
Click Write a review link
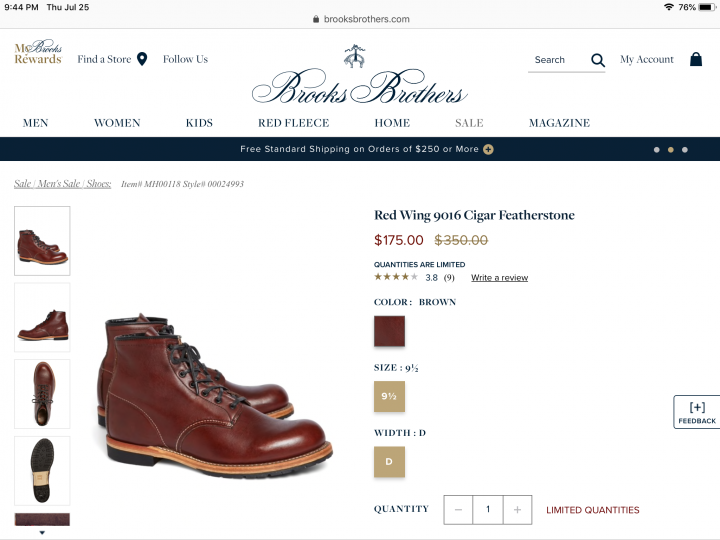coord(499,277)
